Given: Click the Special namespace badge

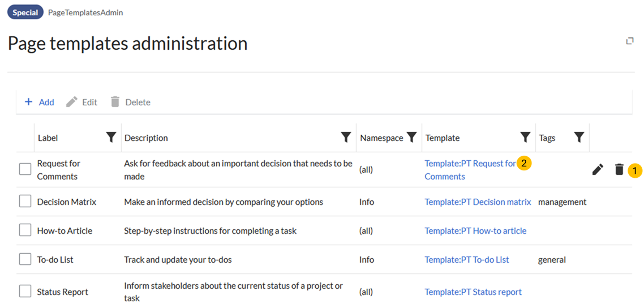Looking at the screenshot, I should coord(25,12).
